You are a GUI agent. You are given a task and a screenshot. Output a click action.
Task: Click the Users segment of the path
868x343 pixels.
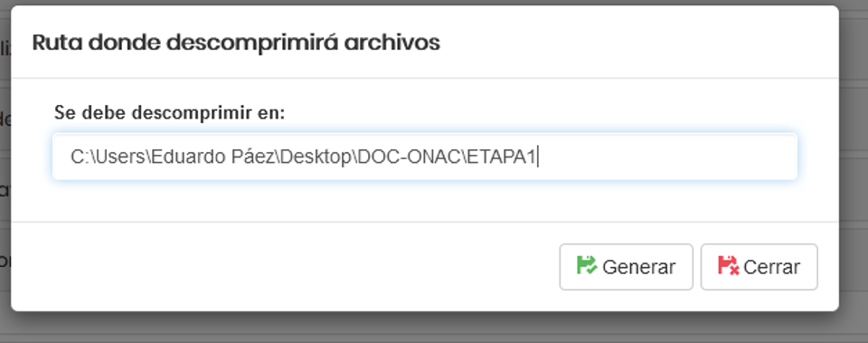tap(120, 157)
